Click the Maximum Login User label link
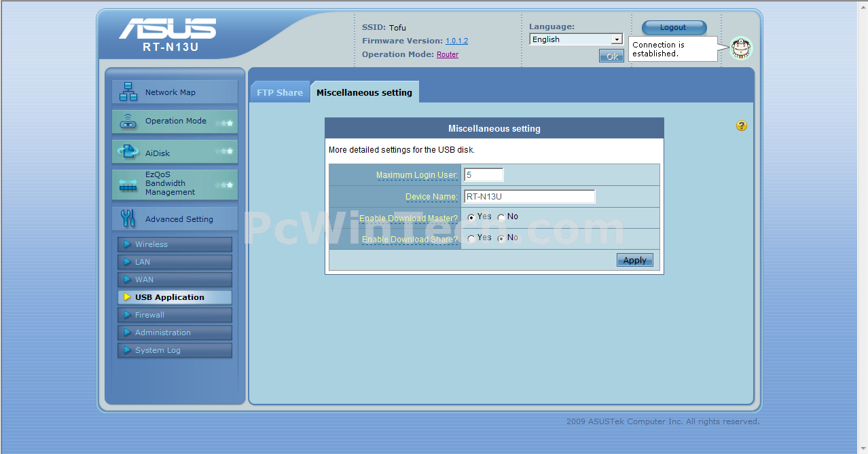Image resolution: width=868 pixels, height=454 pixels. (x=417, y=175)
